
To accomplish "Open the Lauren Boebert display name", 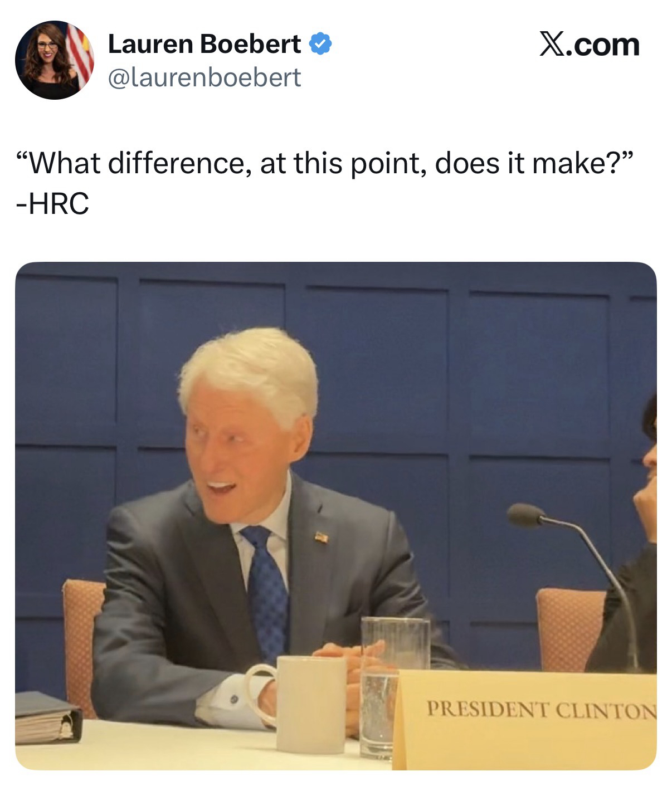I will [x=204, y=44].
